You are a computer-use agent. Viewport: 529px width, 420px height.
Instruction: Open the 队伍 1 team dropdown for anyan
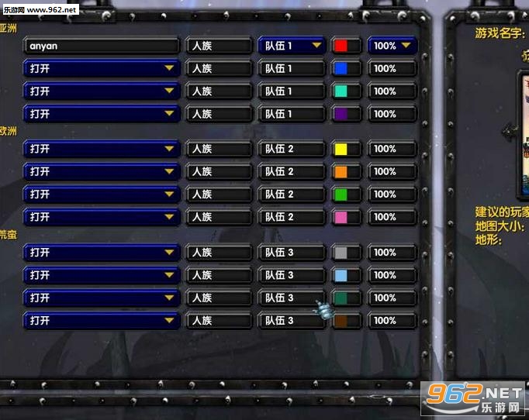(x=292, y=46)
